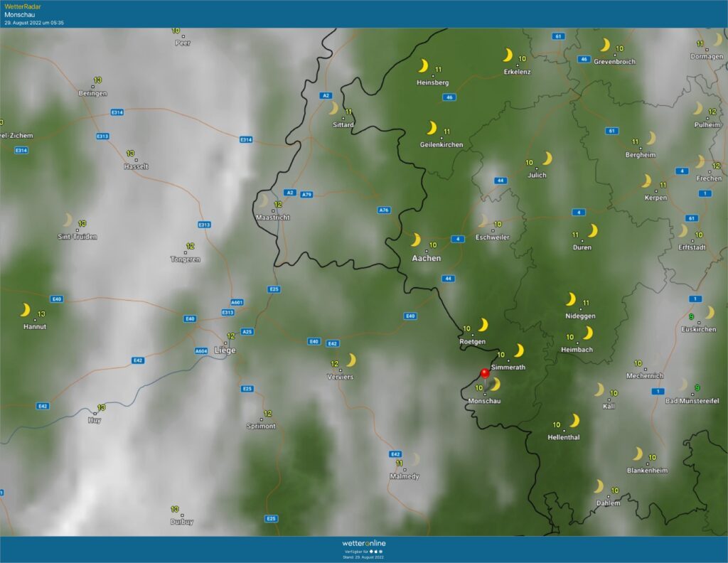Open the moon icon near Geilenkirchen
Viewport: 728px width, 563px height.
(432, 128)
